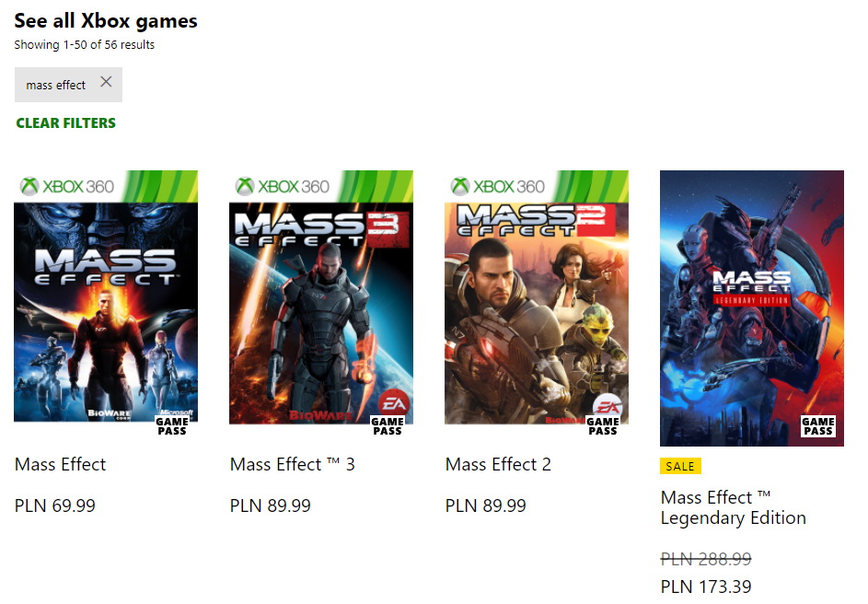This screenshot has width=868, height=604.
Task: Open the Mass Effect 2 cover art
Action: (x=537, y=304)
